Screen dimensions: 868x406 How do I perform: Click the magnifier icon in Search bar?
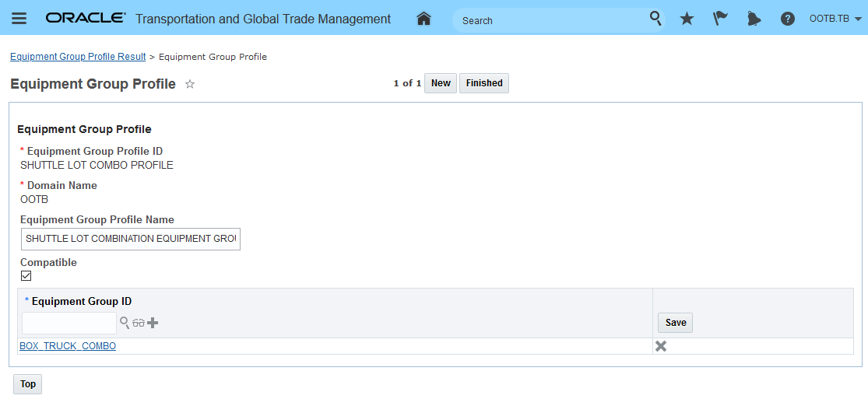coord(655,19)
